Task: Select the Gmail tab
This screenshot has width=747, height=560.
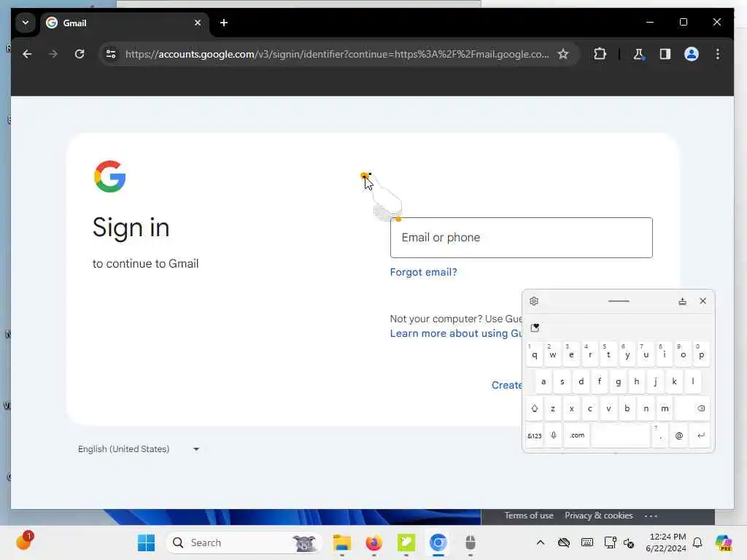Action: tap(124, 23)
